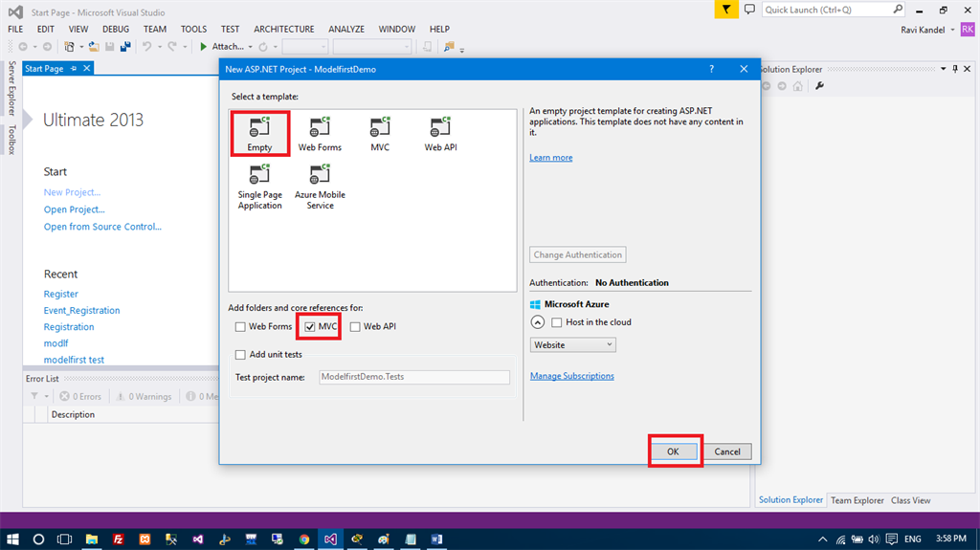Click the Change Authentication button
The width and height of the screenshot is (980, 550).
tap(577, 255)
